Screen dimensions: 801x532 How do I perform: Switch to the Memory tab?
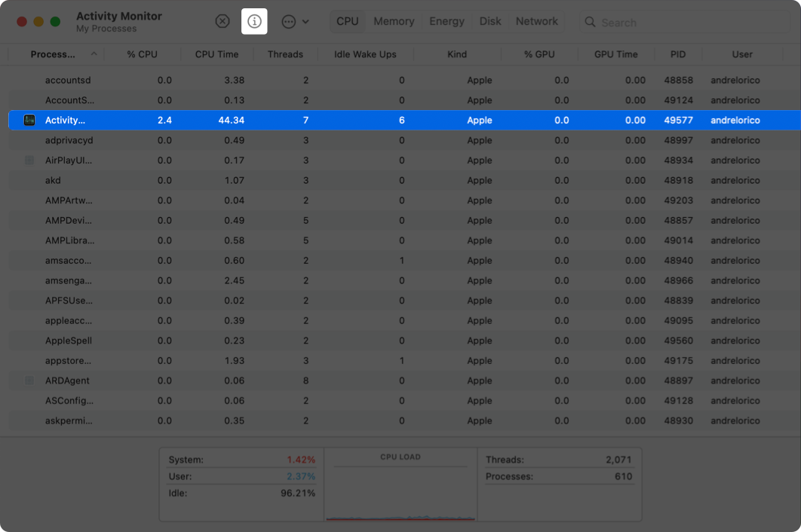click(394, 21)
